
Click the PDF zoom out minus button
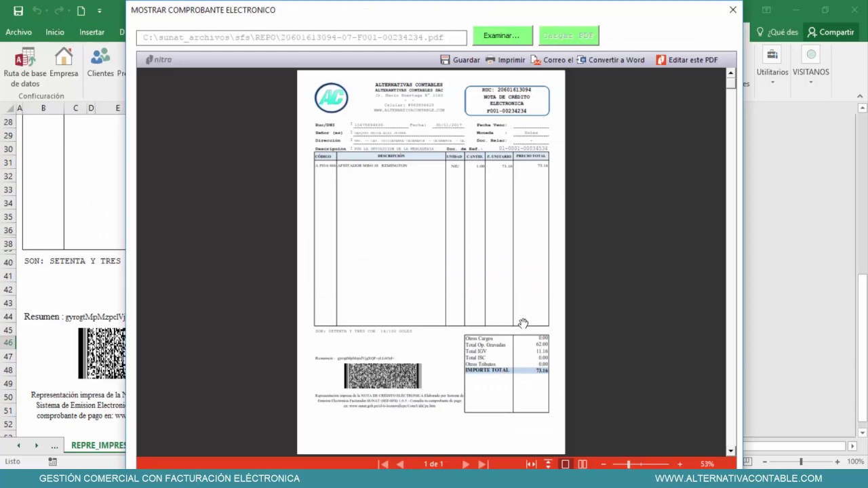tap(604, 464)
